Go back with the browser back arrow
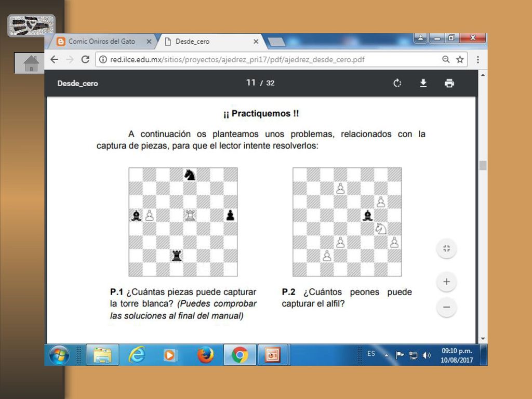This screenshot has width=532, height=399. pos(54,60)
